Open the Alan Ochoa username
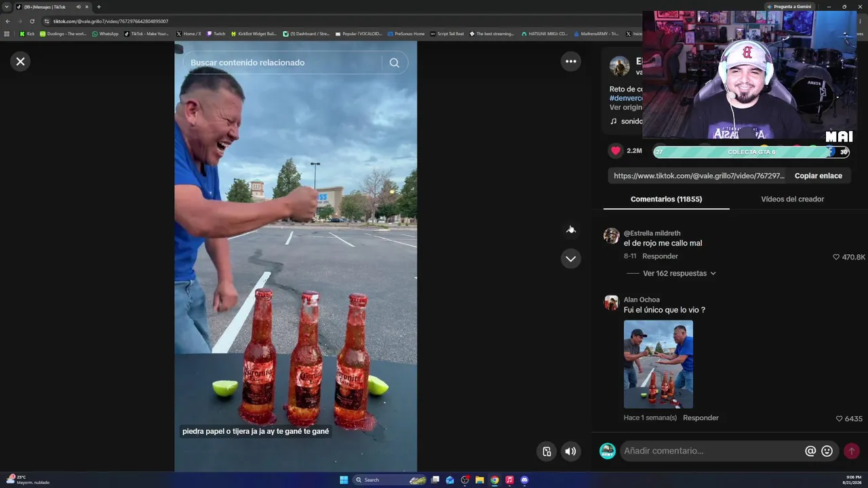The image size is (868, 488). coord(642,300)
